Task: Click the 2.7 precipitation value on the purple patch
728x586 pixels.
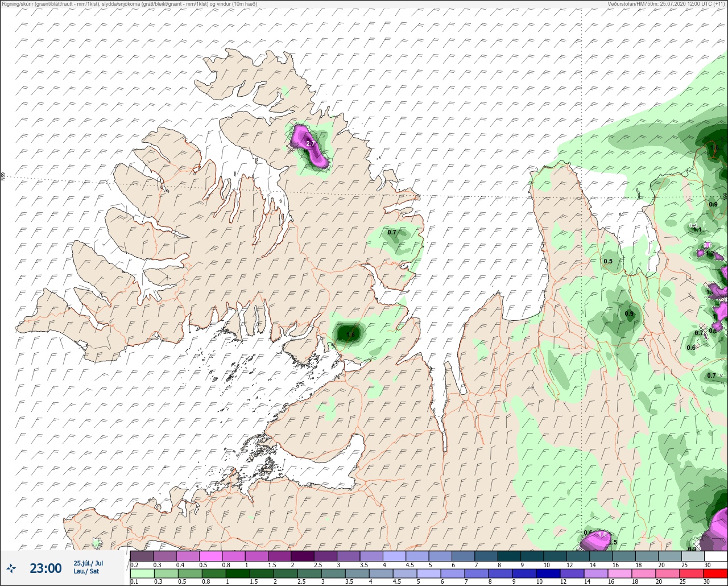Action: (311, 144)
